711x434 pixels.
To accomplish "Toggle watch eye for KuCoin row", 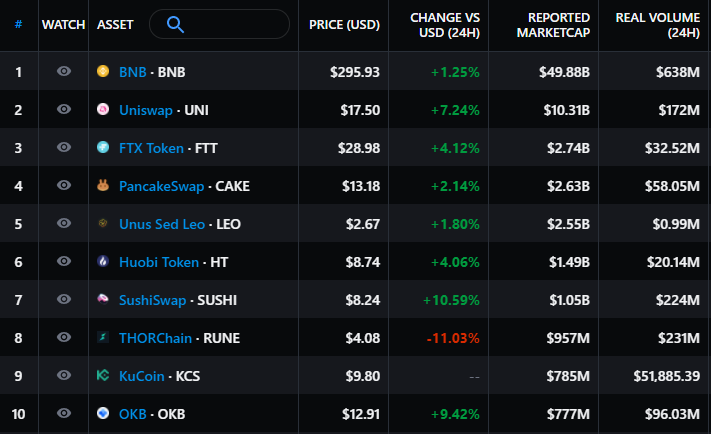I will pyautogui.click(x=64, y=375).
